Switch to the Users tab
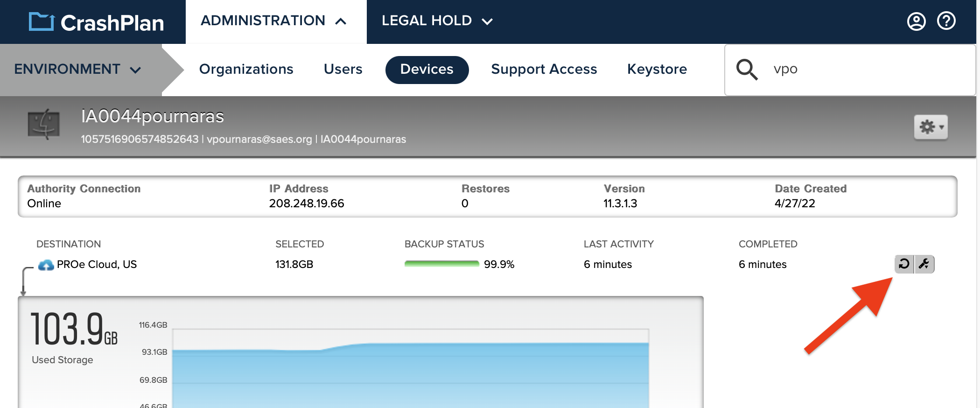This screenshot has width=980, height=408. [343, 69]
